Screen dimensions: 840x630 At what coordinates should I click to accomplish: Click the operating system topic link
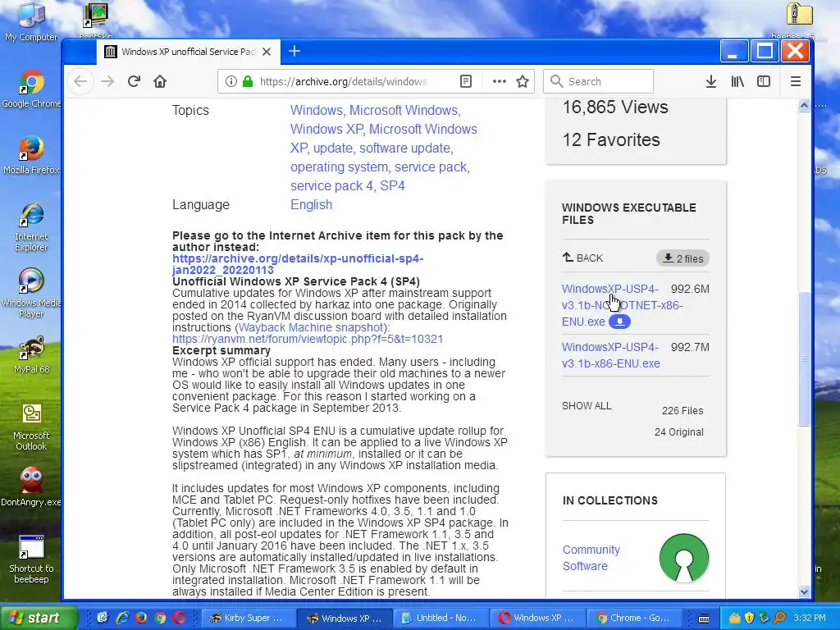[x=339, y=167]
